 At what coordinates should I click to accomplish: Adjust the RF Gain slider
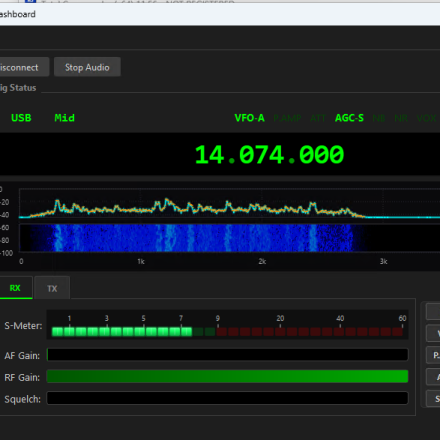point(227,376)
